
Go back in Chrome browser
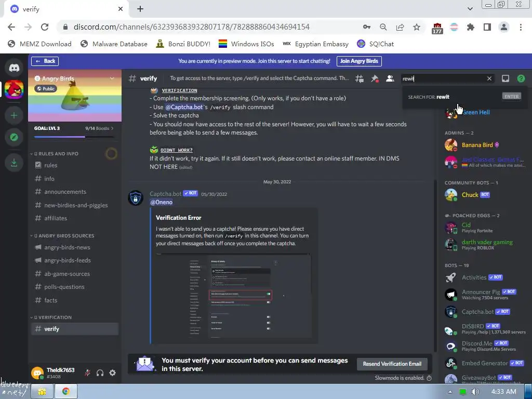[x=11, y=27]
